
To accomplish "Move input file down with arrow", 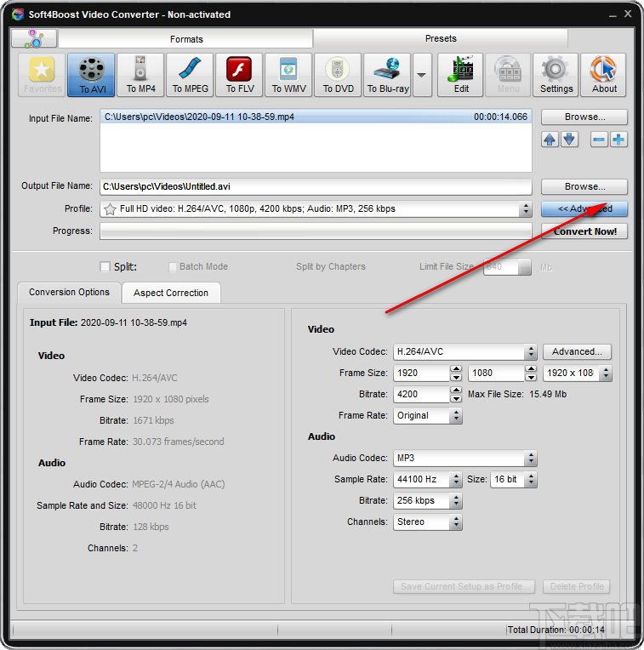I will pos(569,140).
